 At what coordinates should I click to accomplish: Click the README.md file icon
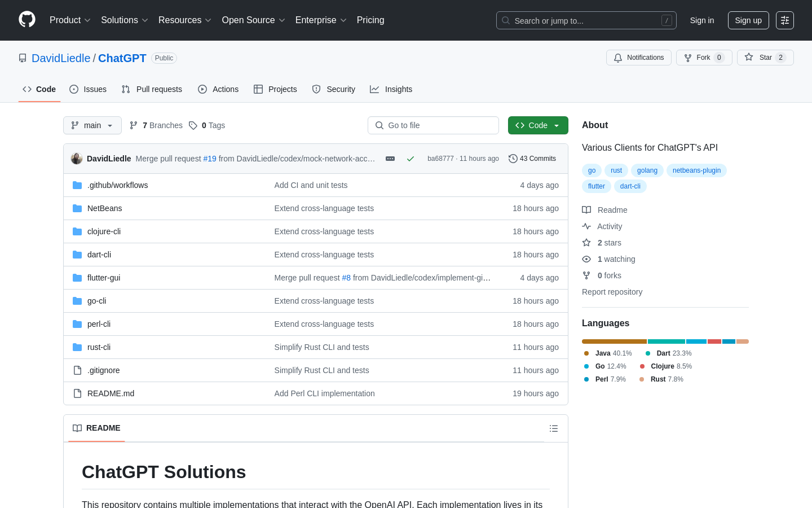77,393
